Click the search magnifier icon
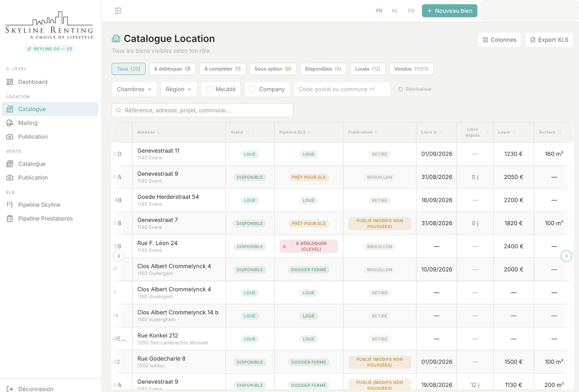This screenshot has width=579, height=392. coord(119,110)
